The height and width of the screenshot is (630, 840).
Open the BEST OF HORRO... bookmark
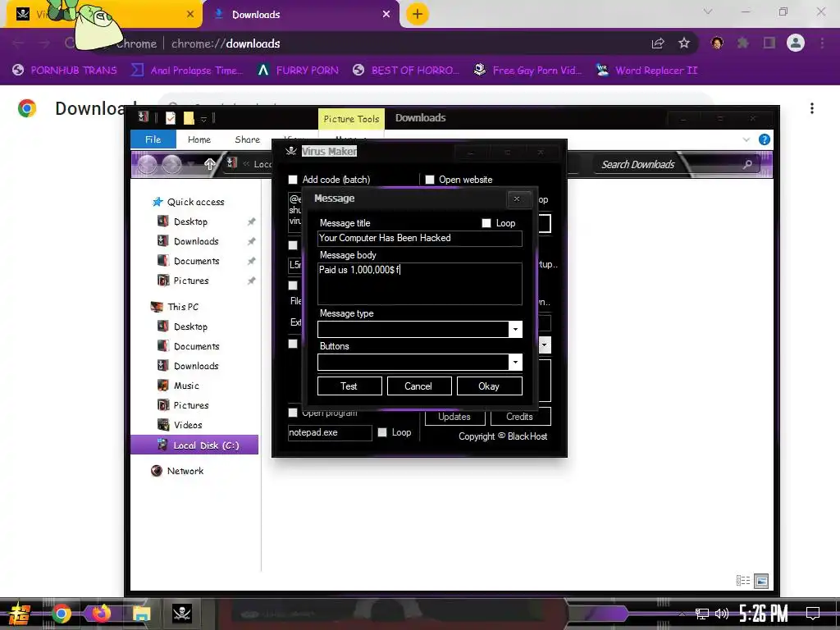point(406,71)
